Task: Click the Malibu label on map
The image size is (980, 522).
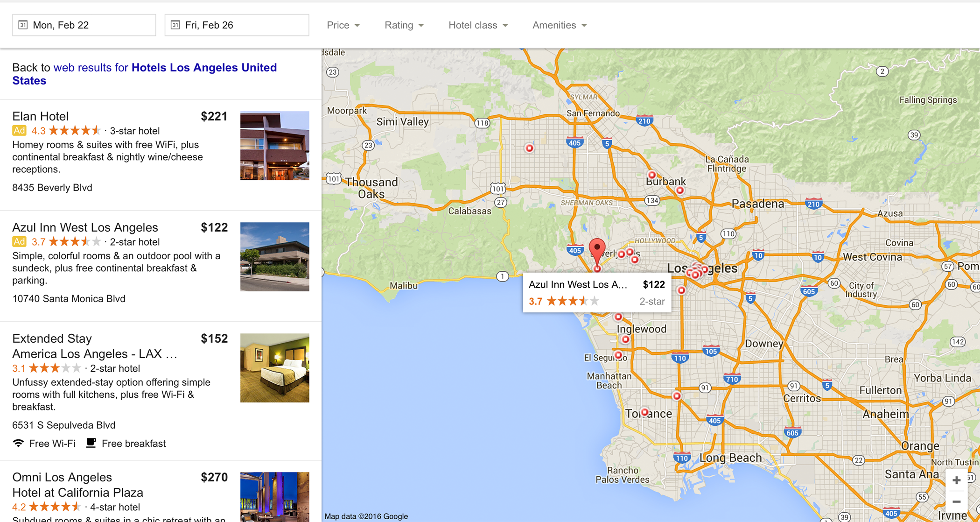Action: [404, 285]
